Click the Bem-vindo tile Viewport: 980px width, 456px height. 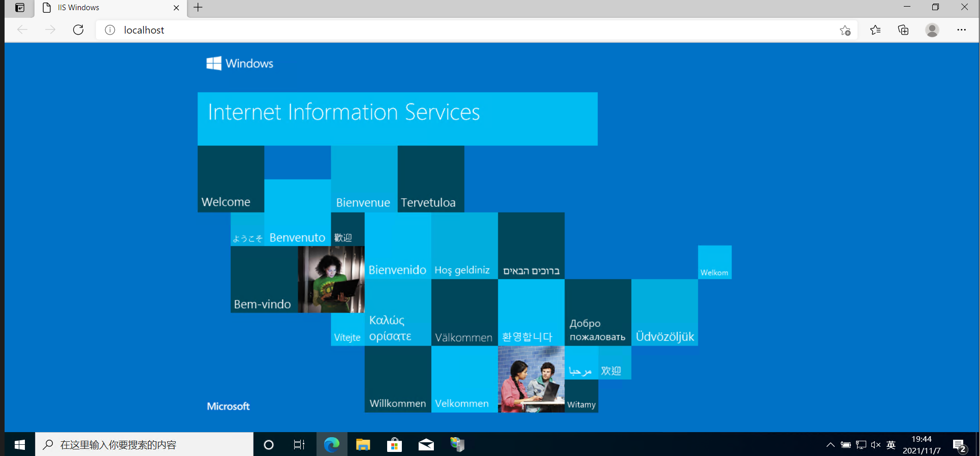264,279
